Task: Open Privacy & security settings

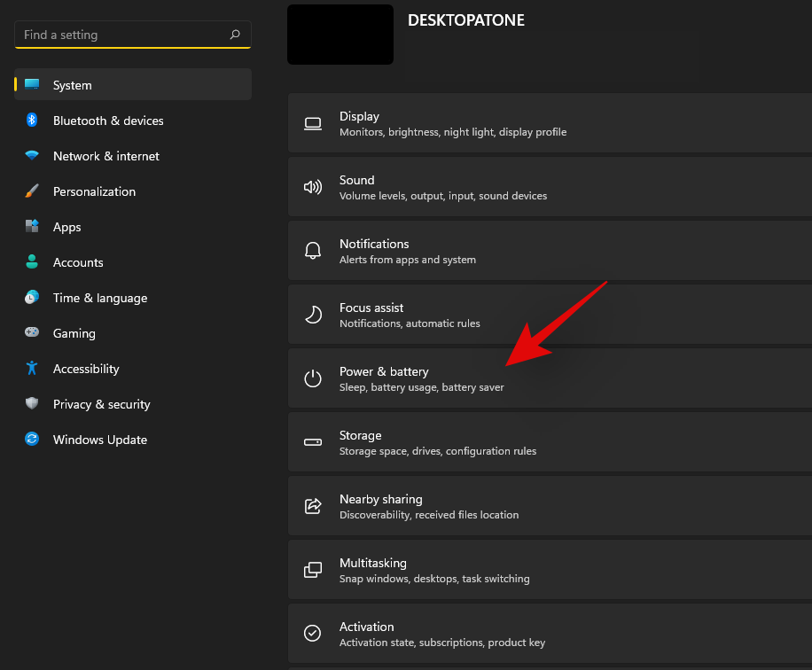Action: pos(133,404)
